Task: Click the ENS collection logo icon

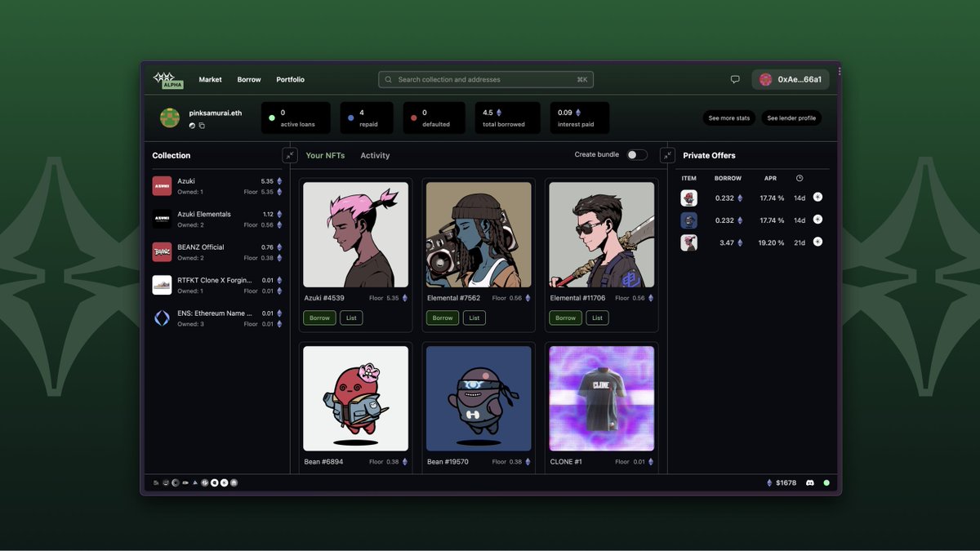Action: point(162,318)
